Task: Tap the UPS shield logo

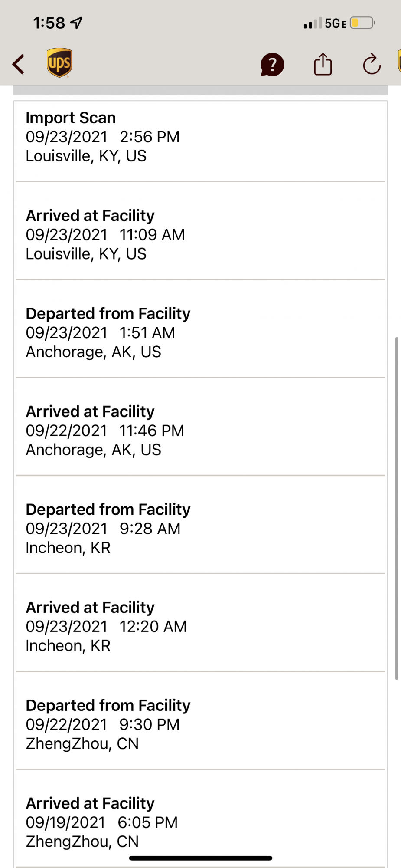Action: [x=59, y=63]
